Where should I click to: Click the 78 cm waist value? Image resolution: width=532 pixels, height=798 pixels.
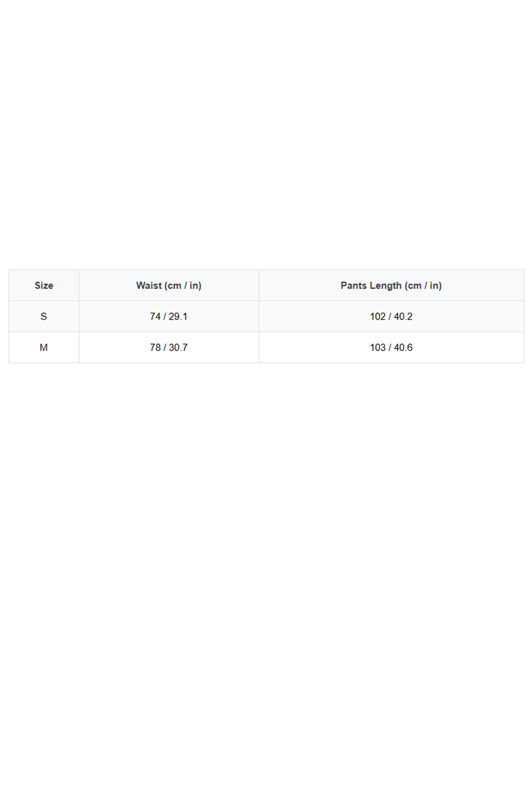tap(155, 348)
